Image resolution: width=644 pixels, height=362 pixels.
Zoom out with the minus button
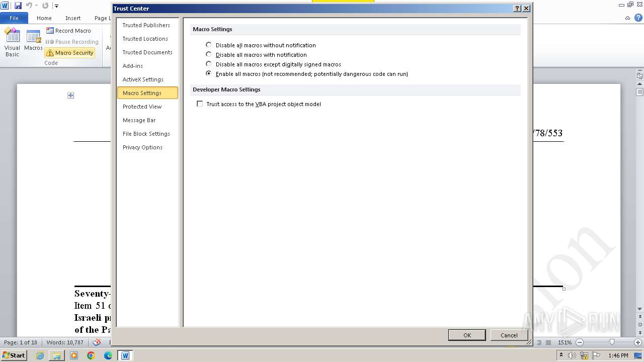(x=579, y=342)
